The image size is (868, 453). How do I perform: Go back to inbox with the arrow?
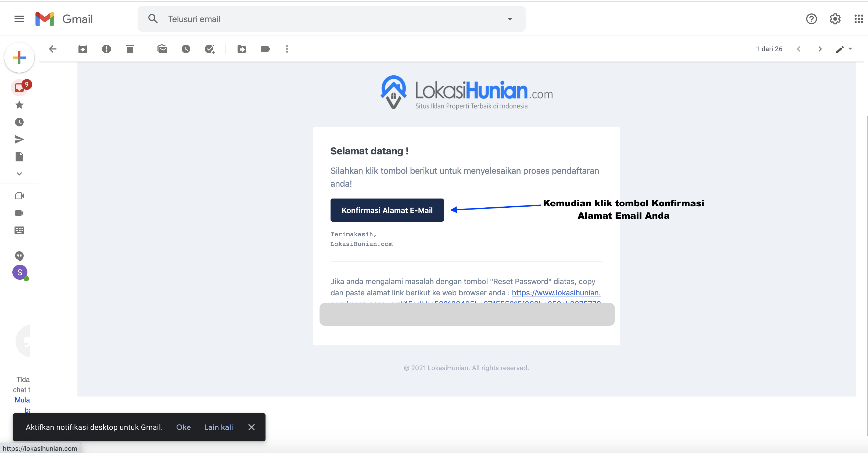(x=53, y=49)
